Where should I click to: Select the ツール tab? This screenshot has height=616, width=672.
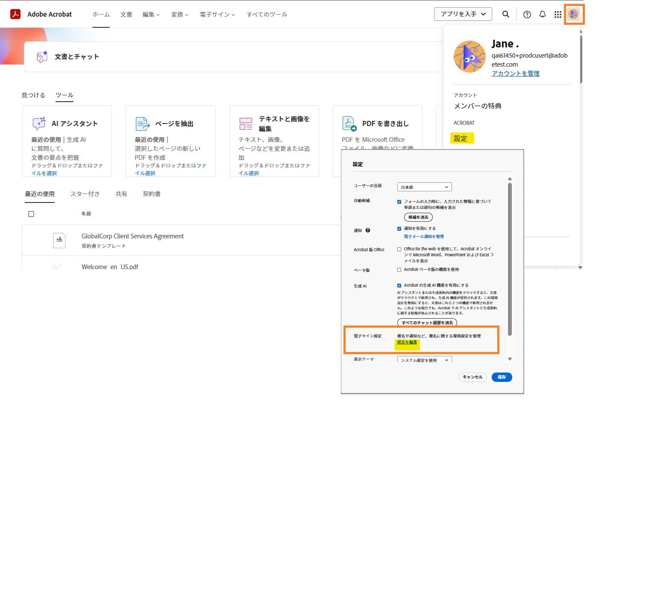click(x=65, y=95)
